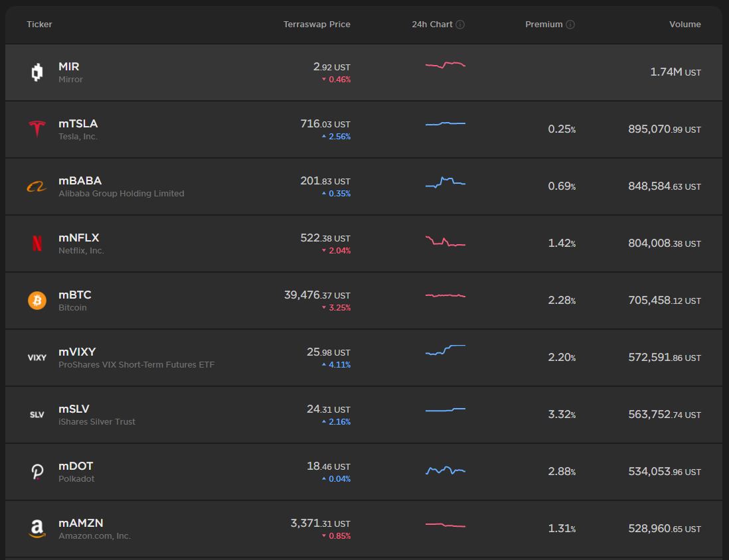
Task: Click the Mirror MIR token icon
Action: pyautogui.click(x=37, y=72)
